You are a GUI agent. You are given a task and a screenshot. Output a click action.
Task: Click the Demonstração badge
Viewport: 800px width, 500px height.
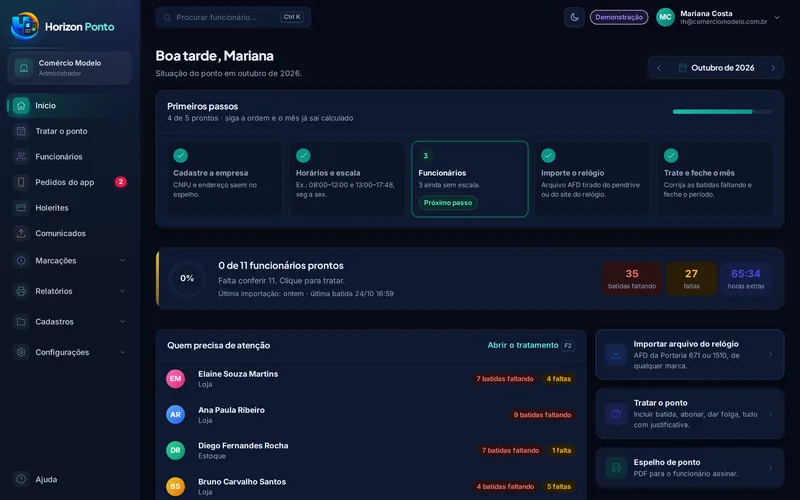619,17
